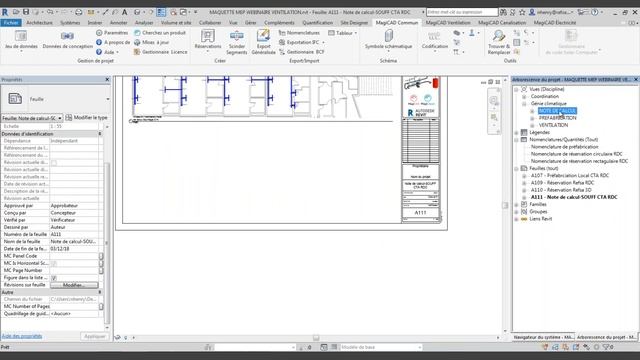This screenshot has width=640, height=360.
Task: Open Feuille: Note de calcul instance dropdown
Action: pos(32,118)
